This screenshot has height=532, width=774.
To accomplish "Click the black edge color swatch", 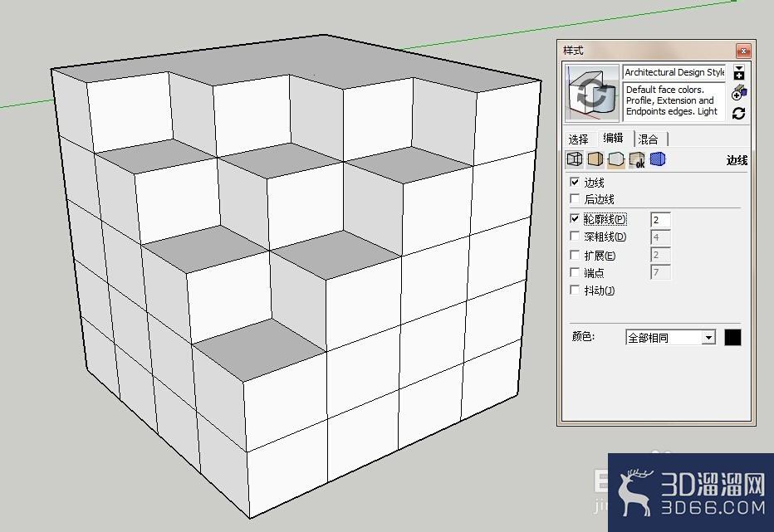I will (732, 338).
